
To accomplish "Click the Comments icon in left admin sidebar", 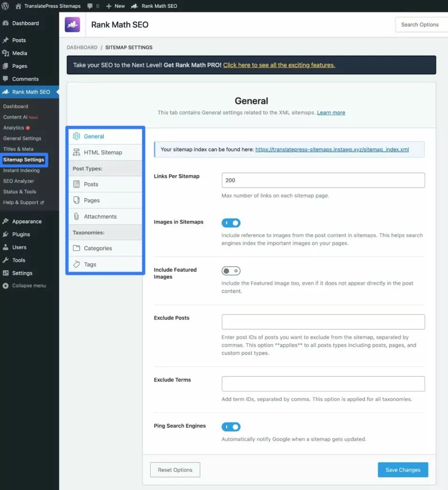I will 6,79.
